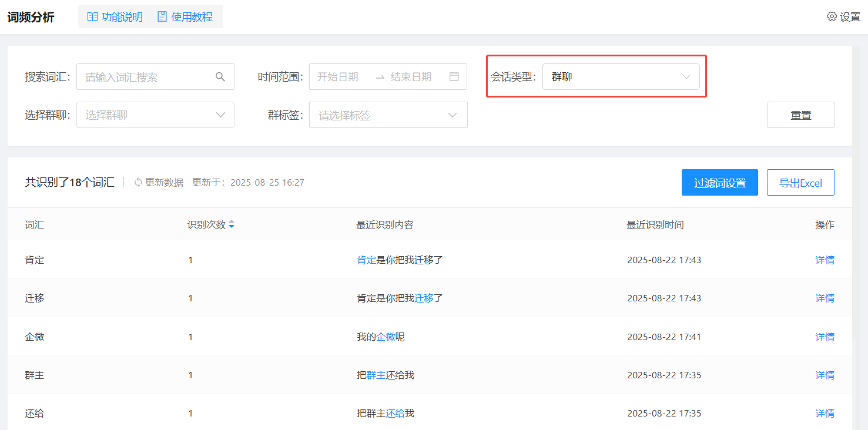Focus the 搜索词汇 search input field
Viewport: 868px width, 430px height.
point(147,77)
